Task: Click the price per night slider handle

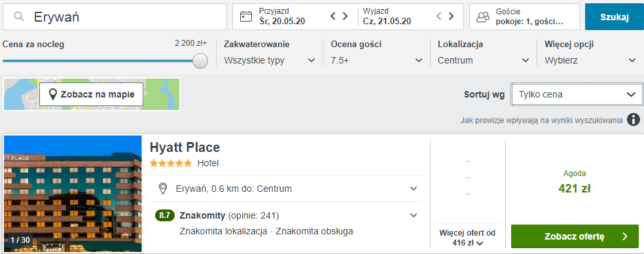Action: coord(200,61)
